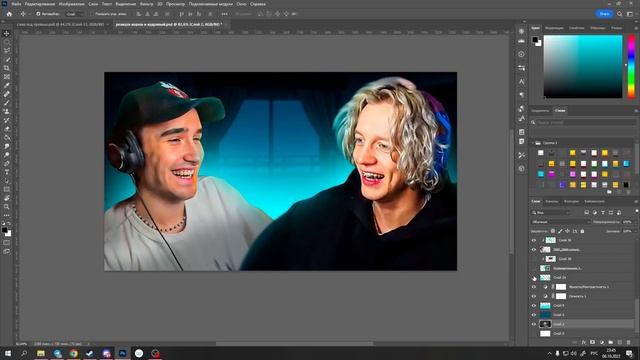Select the Rectangular Marquee tool

point(7,42)
